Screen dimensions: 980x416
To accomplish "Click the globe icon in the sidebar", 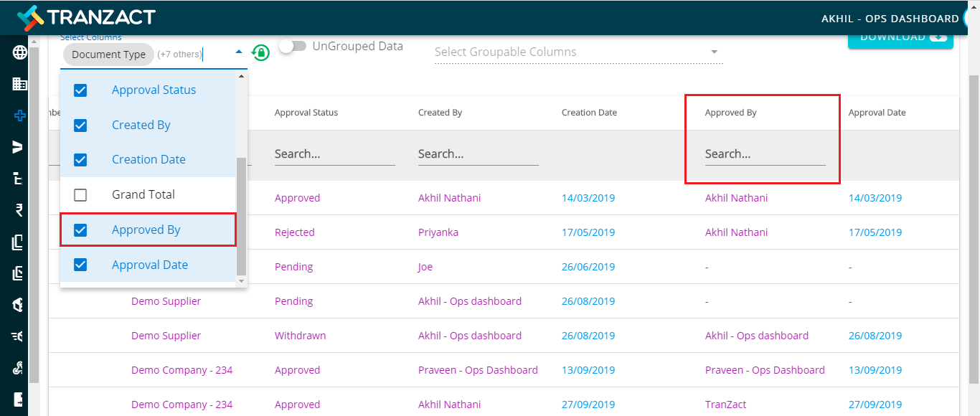I will pyautogui.click(x=20, y=52).
